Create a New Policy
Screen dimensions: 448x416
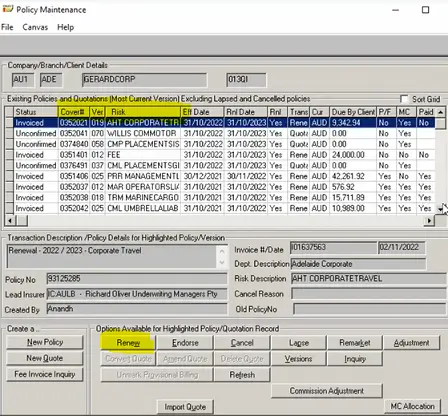point(45,342)
